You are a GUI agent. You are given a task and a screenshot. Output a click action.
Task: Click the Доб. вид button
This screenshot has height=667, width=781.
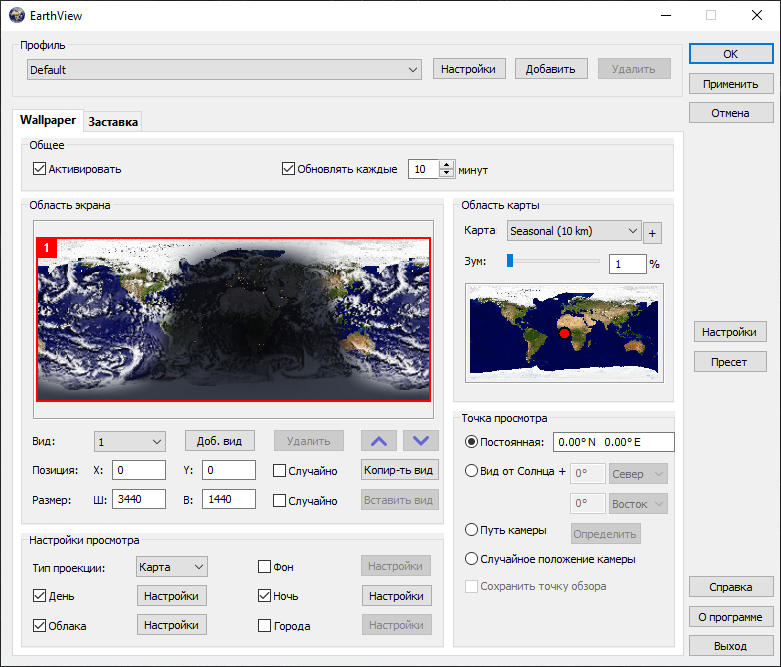click(220, 441)
